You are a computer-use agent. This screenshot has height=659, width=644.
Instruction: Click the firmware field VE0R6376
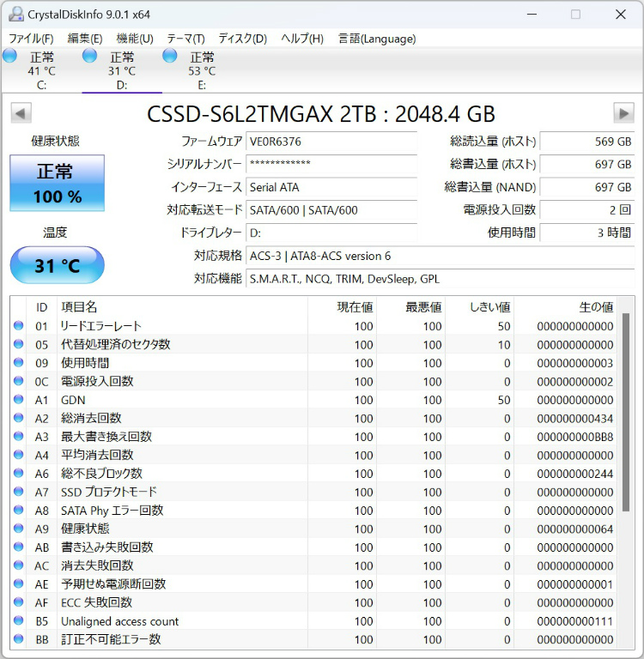[x=331, y=142]
